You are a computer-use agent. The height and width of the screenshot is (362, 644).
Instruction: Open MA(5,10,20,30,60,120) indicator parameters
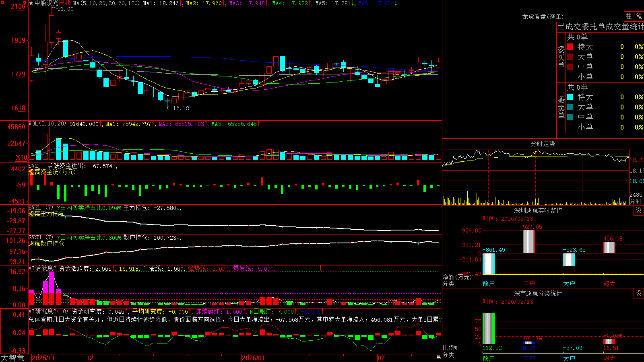[107, 3]
